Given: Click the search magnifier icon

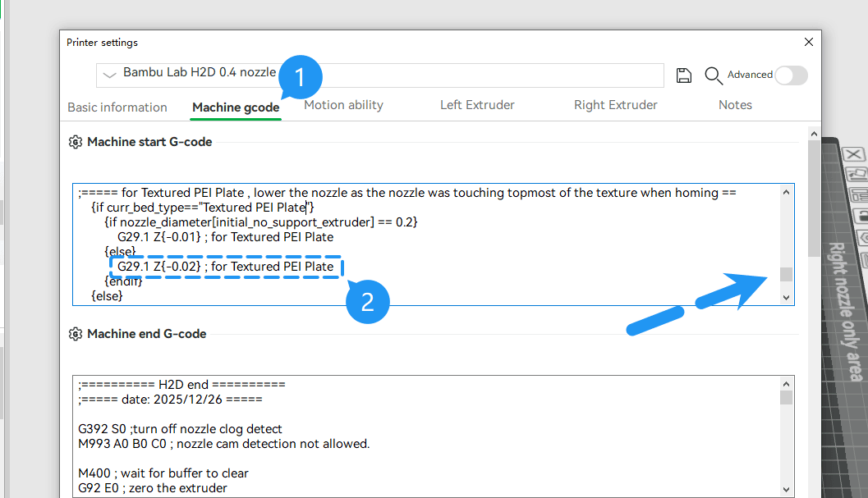Looking at the screenshot, I should point(713,75).
